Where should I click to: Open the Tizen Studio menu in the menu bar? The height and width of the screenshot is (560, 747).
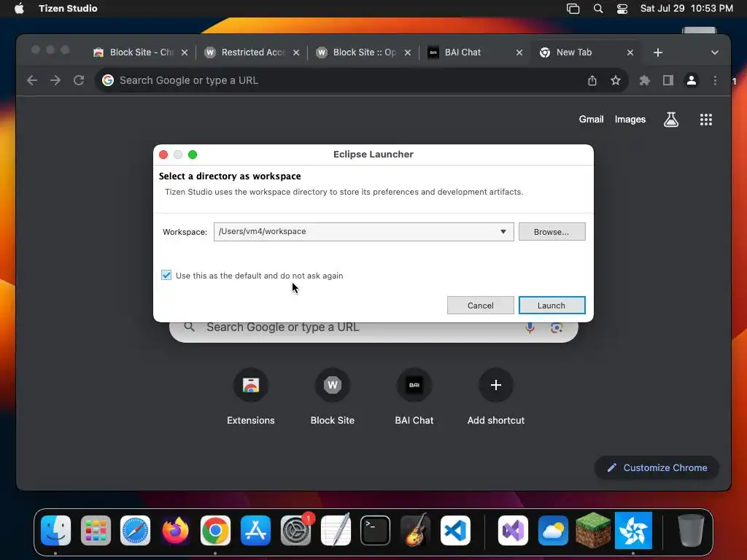[x=68, y=8]
